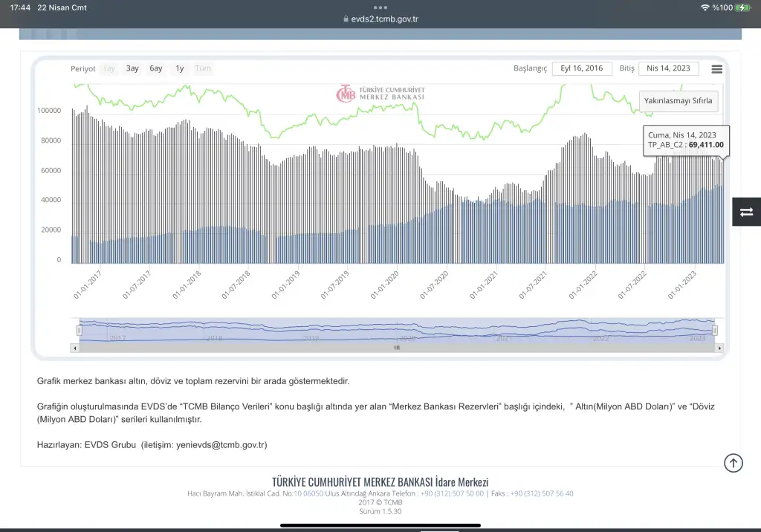Click the 17:44 clock in status bar
The height and width of the screenshot is (532, 761).
click(20, 7)
